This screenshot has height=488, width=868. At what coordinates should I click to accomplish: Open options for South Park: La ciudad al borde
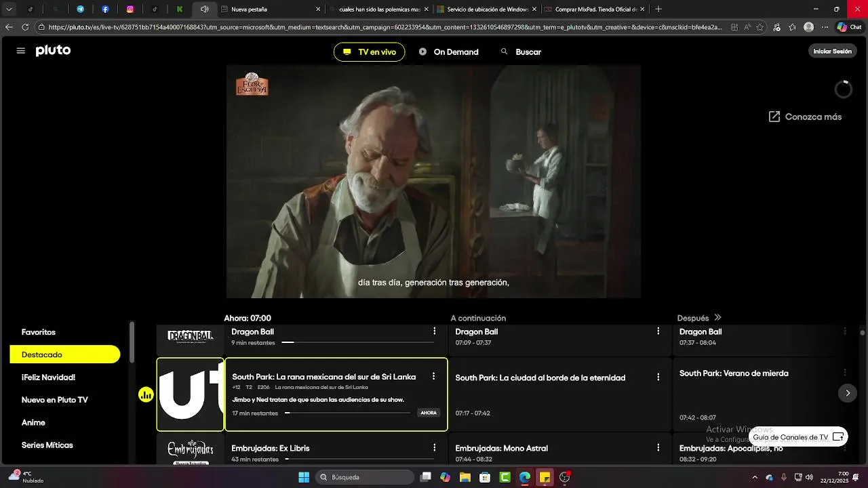tap(658, 377)
